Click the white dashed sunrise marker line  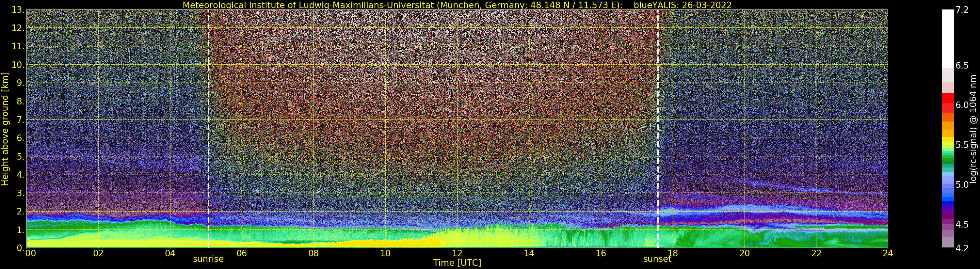(x=208, y=129)
